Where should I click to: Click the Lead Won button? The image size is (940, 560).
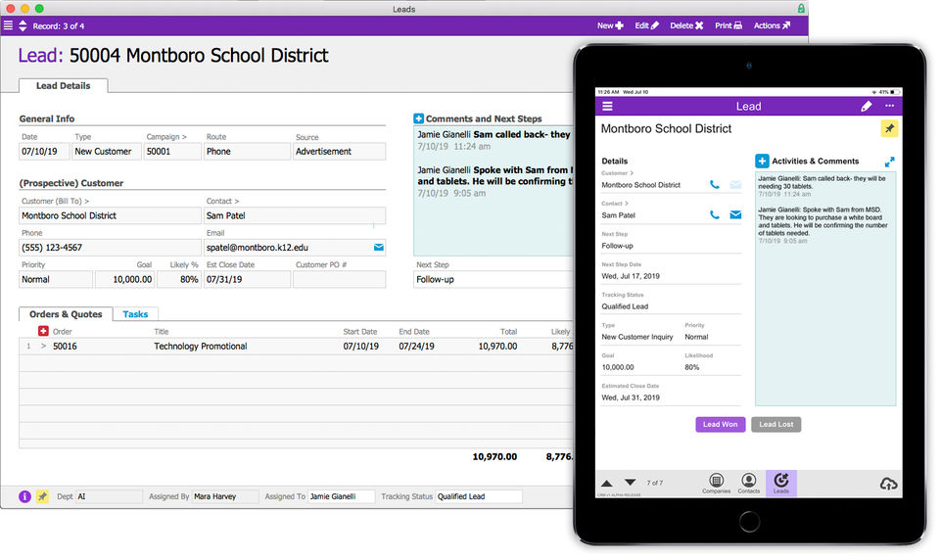720,425
